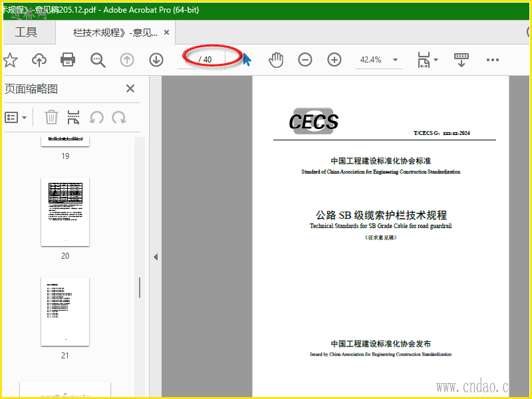The height and width of the screenshot is (399, 532).
Task: Click the current page number field
Action: 187,60
